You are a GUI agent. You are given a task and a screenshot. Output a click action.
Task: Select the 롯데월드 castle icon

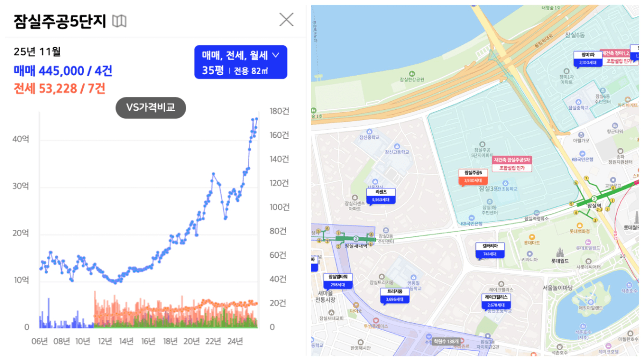pyautogui.click(x=560, y=252)
